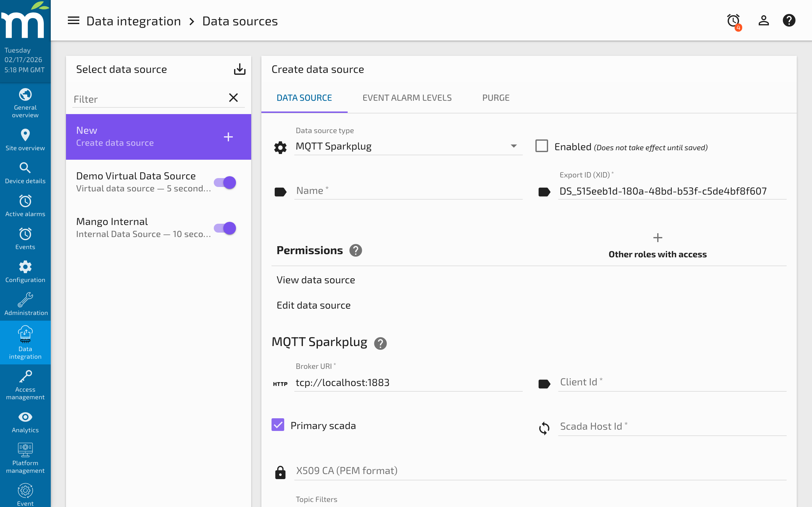Select the Analytics eye icon

point(25,417)
